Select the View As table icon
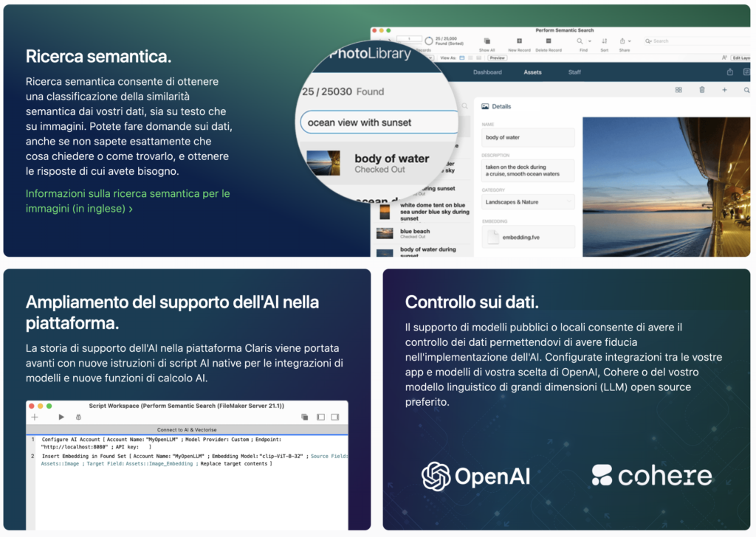The image size is (756, 537). pos(478,58)
